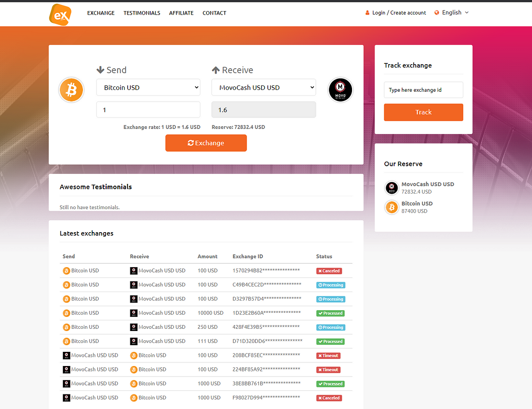Click Bitcoin icon in row D3297B57D4
Viewport: 532px width, 409px height.
(66, 299)
